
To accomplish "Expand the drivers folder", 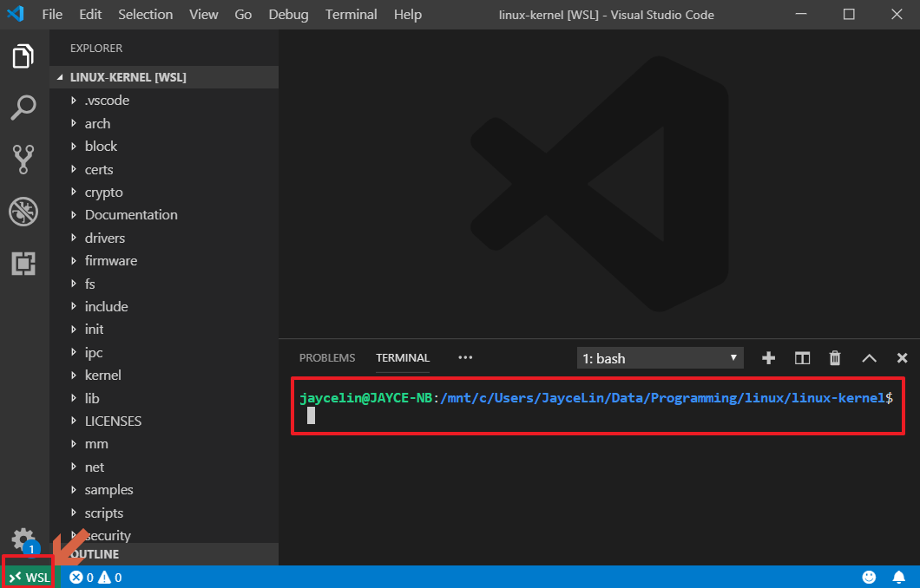I will 164,238.
